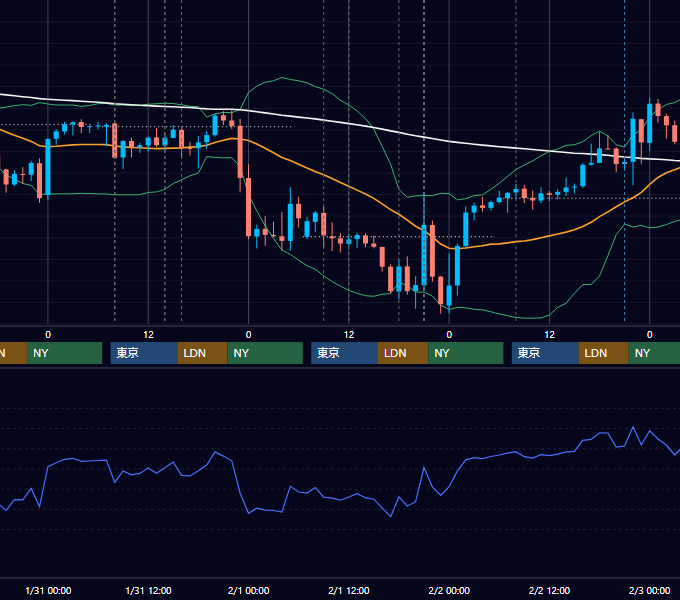
Task: Select the LDN session block on 2/1
Action: 403,353
